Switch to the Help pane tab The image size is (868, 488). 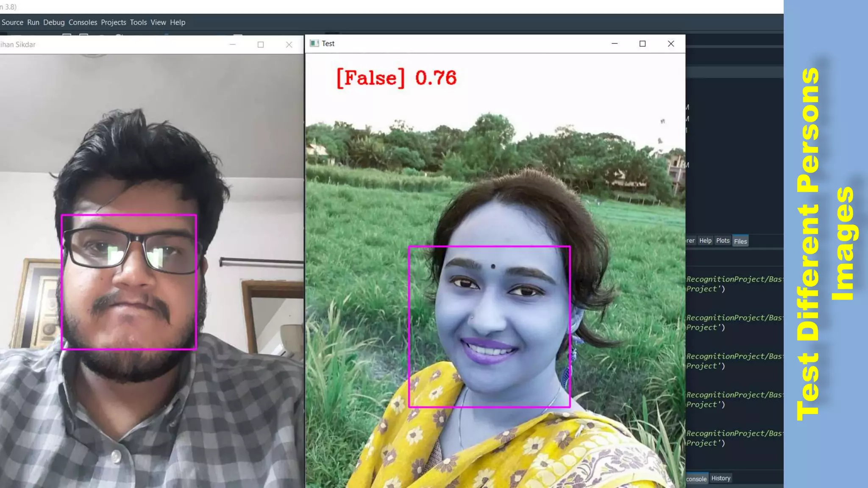click(705, 241)
